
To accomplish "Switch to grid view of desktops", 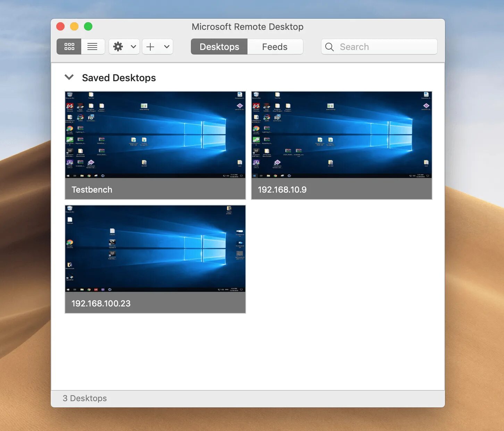I will pos(69,47).
